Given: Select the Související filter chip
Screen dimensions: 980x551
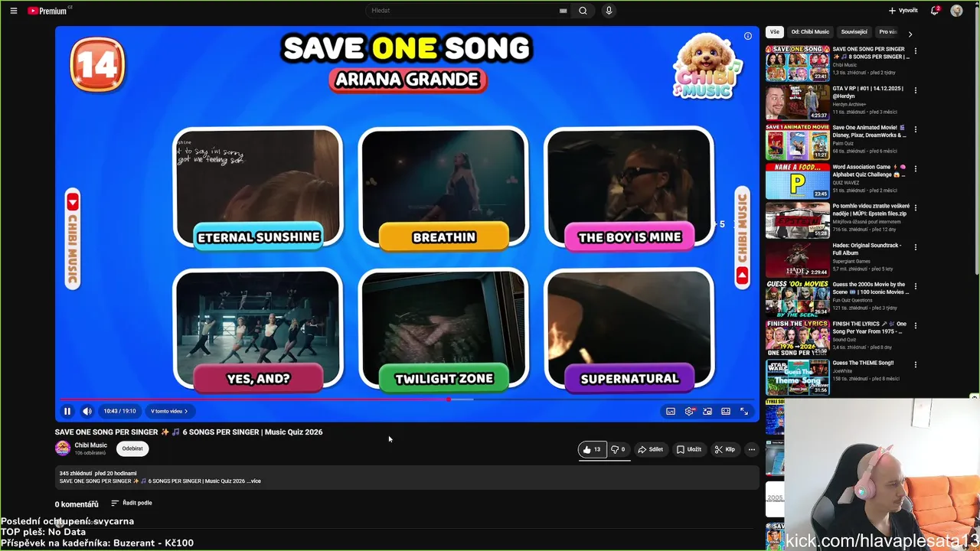Looking at the screenshot, I should (854, 32).
